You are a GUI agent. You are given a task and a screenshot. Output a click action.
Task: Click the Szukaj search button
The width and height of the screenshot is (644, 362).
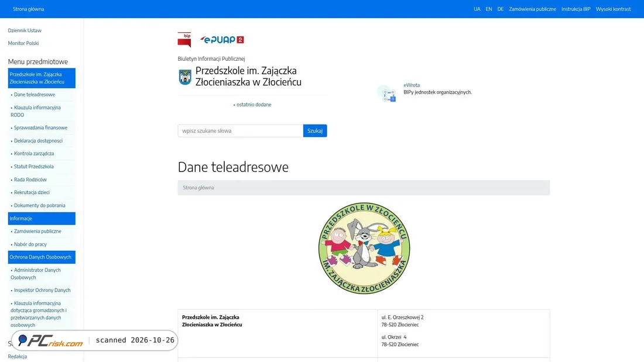pos(315,131)
